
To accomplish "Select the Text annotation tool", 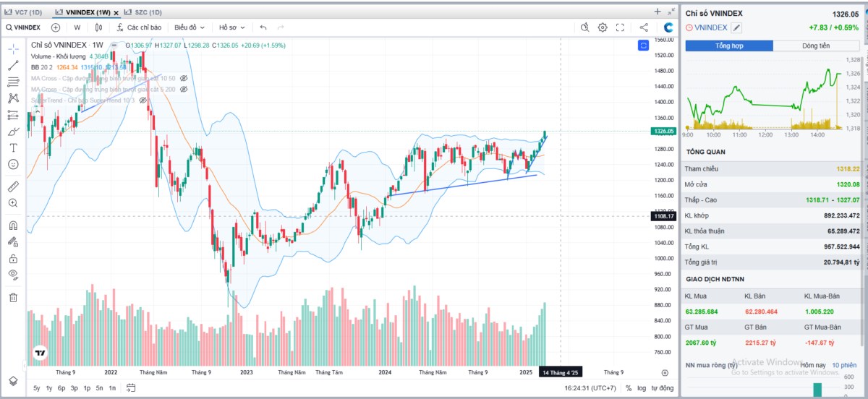I will 13,147.
